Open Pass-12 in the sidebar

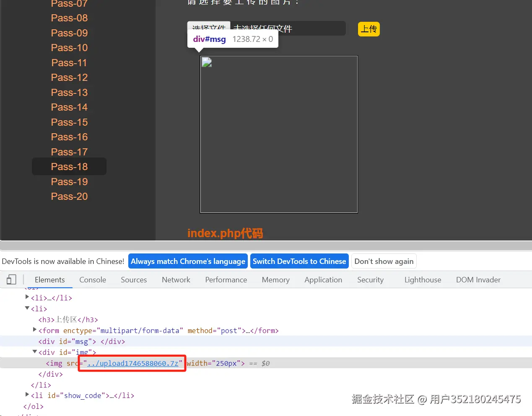click(69, 78)
